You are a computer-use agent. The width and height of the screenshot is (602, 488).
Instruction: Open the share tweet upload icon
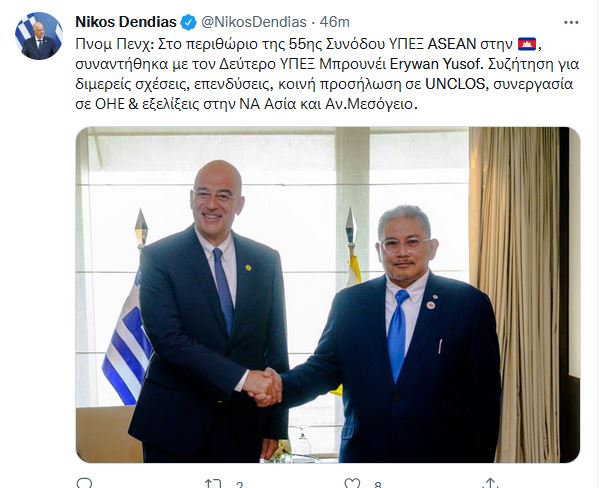491,483
